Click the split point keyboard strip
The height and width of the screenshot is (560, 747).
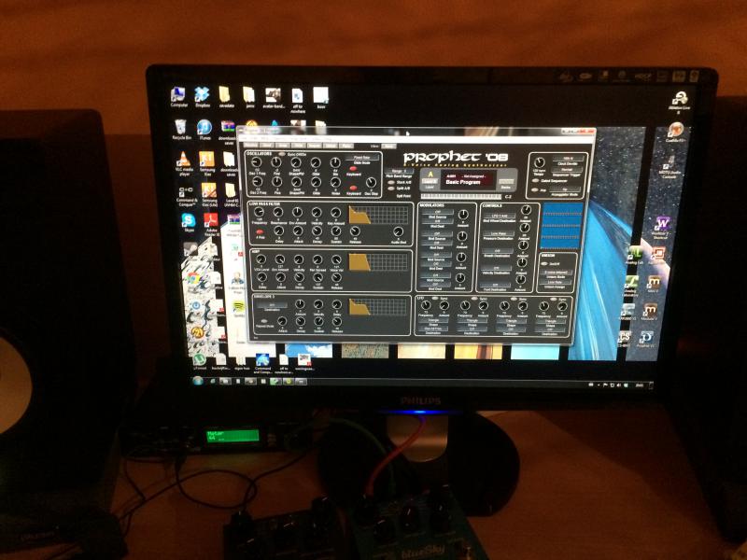(461, 196)
